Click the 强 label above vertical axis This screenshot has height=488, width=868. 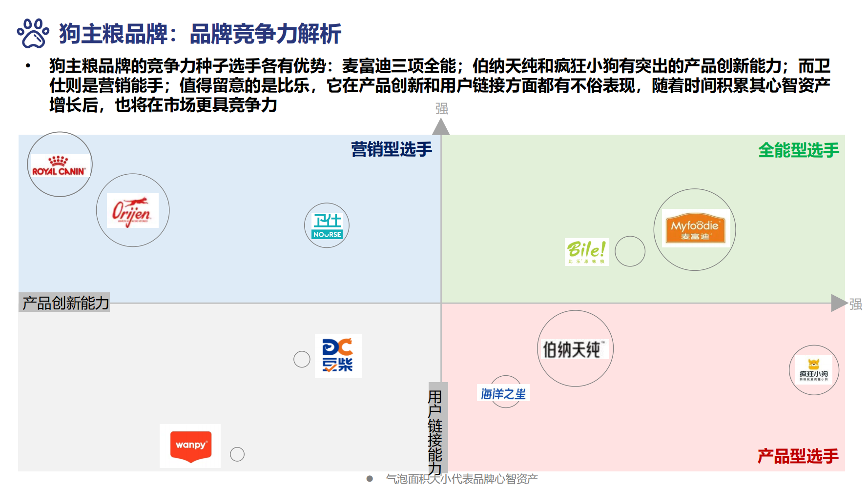click(442, 108)
